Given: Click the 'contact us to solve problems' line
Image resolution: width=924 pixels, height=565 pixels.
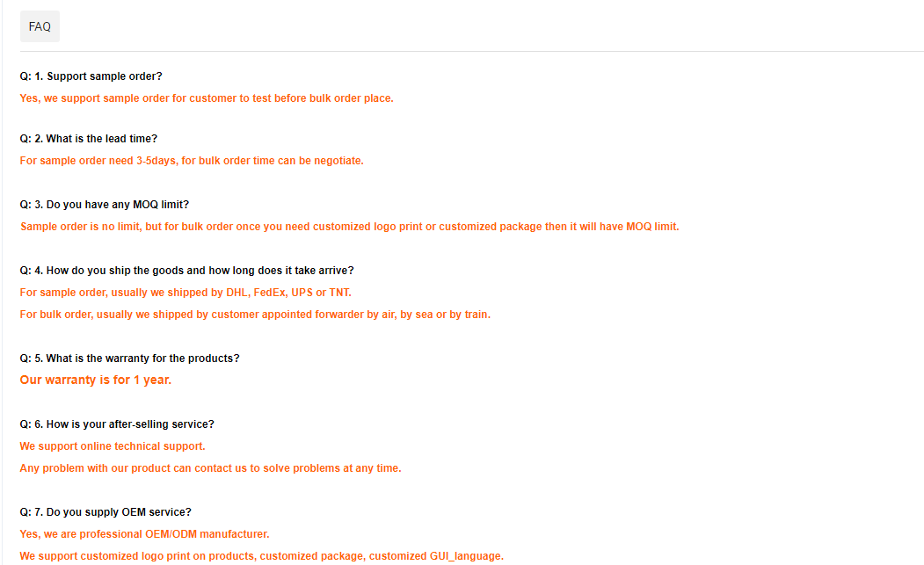Looking at the screenshot, I should tap(210, 468).
